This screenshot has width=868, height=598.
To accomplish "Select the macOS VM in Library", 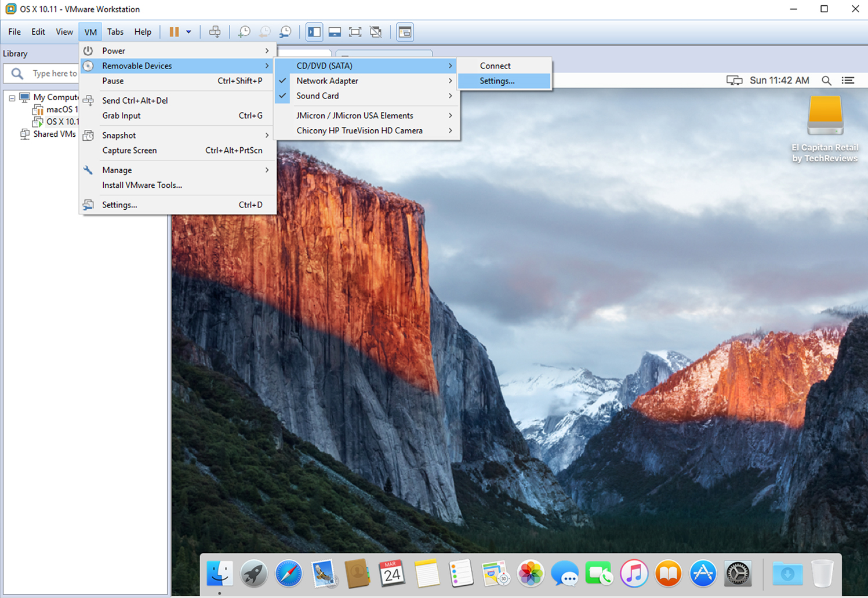I will [x=57, y=109].
